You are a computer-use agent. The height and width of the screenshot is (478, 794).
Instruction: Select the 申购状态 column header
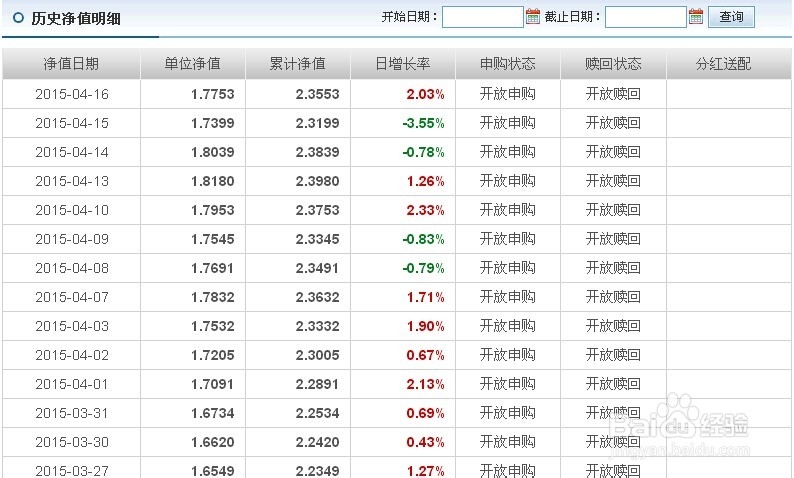coord(507,63)
